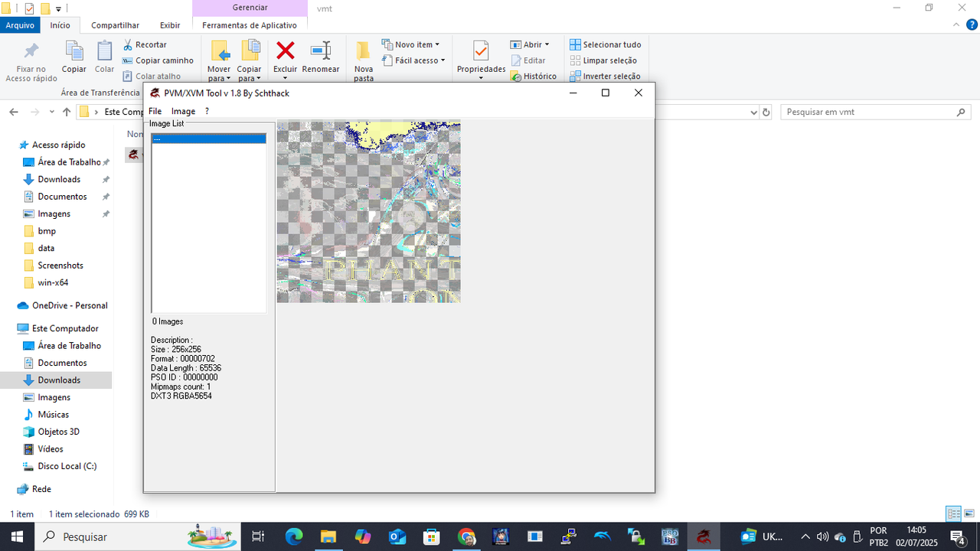The width and height of the screenshot is (980, 551).
Task: Switch to the Início ribbon tab
Action: pyautogui.click(x=60, y=25)
